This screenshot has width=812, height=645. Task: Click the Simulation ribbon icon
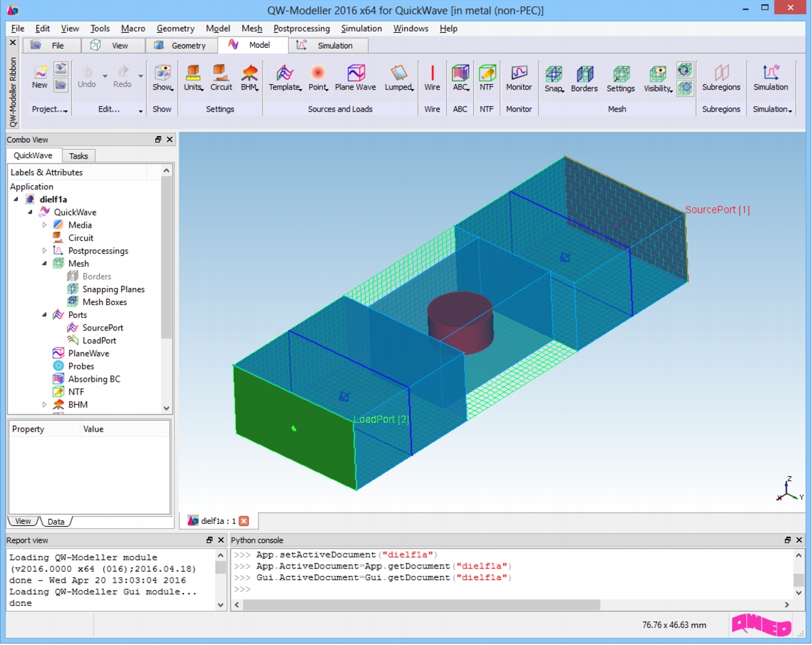tap(770, 78)
